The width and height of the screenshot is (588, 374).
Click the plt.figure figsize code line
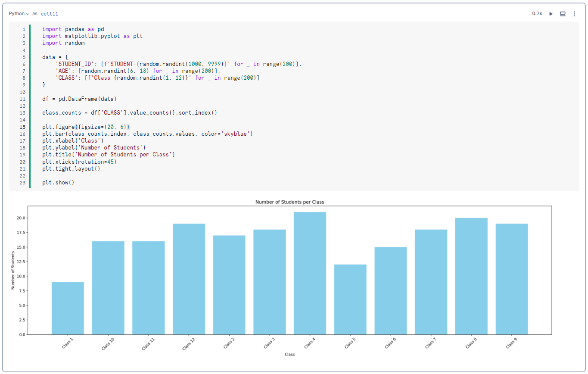(x=86, y=127)
